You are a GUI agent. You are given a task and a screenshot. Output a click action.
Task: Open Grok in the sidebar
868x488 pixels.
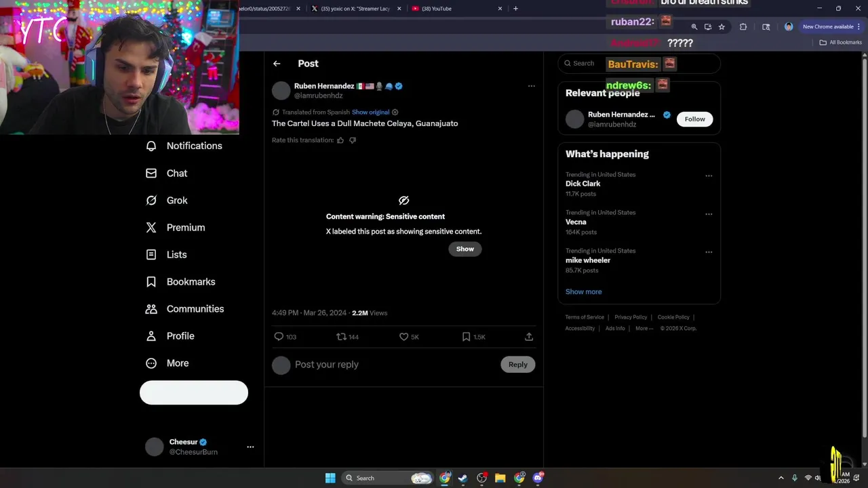pos(167,201)
